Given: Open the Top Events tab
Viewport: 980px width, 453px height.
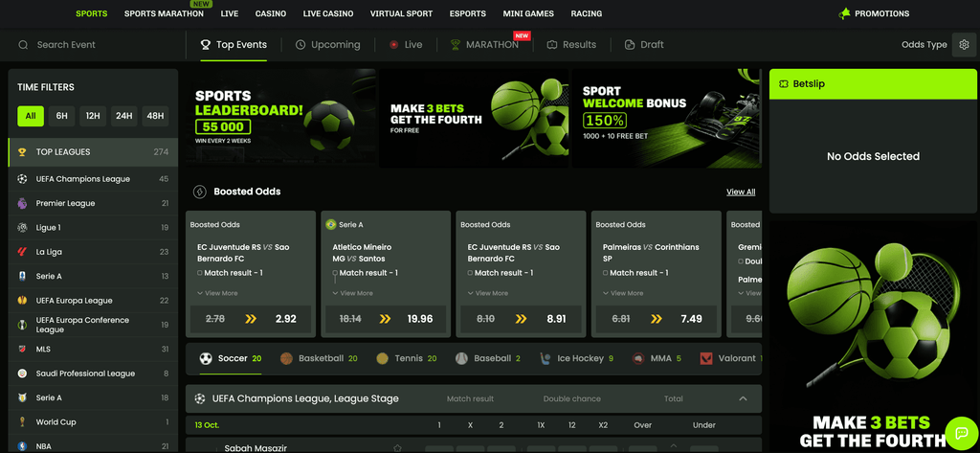Looking at the screenshot, I should 234,45.
